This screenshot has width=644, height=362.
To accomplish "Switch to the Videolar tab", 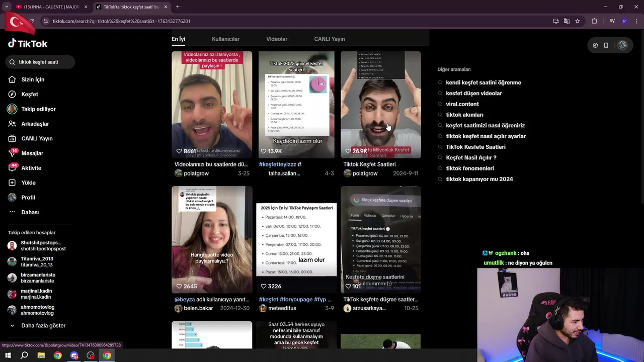I will [x=277, y=39].
